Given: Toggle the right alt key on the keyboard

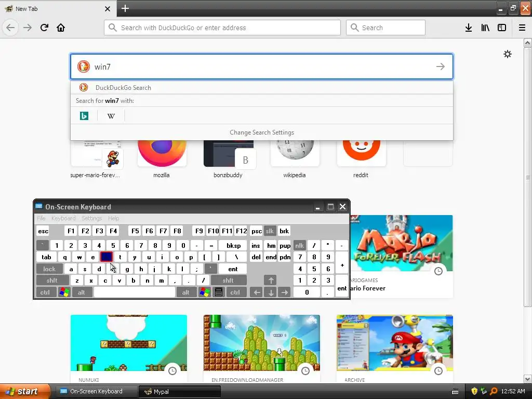Looking at the screenshot, I should click(185, 292).
